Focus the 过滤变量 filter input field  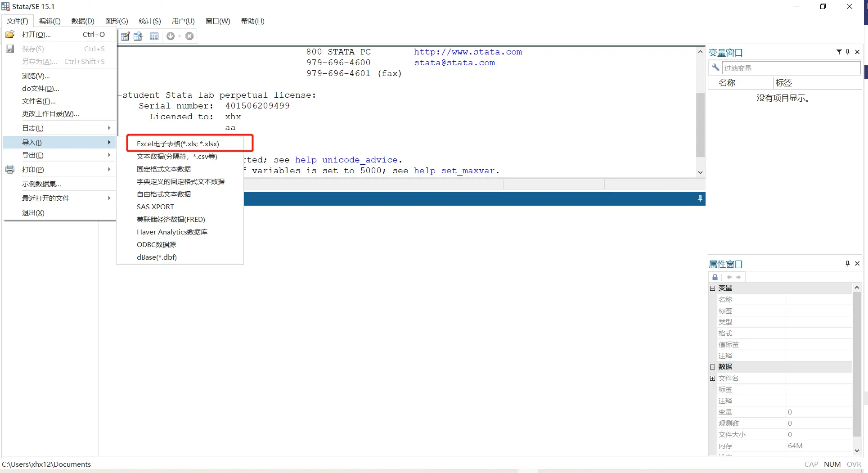(x=791, y=68)
